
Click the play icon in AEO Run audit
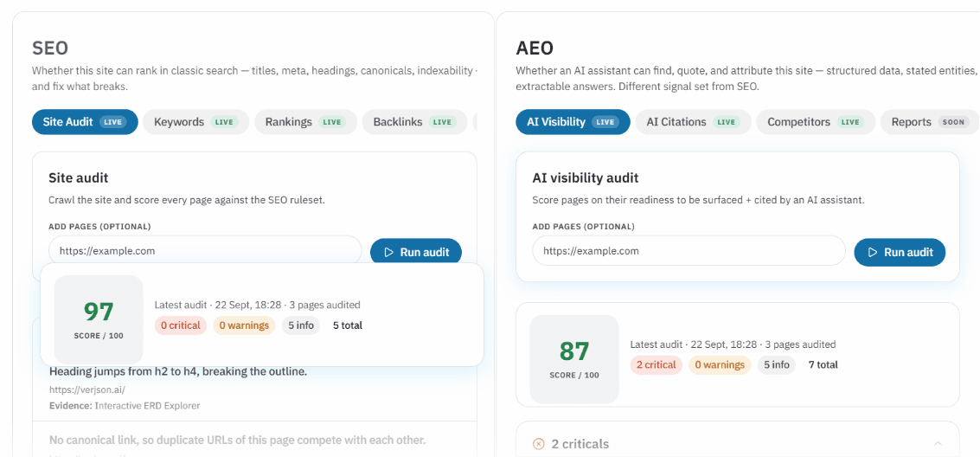(x=873, y=253)
